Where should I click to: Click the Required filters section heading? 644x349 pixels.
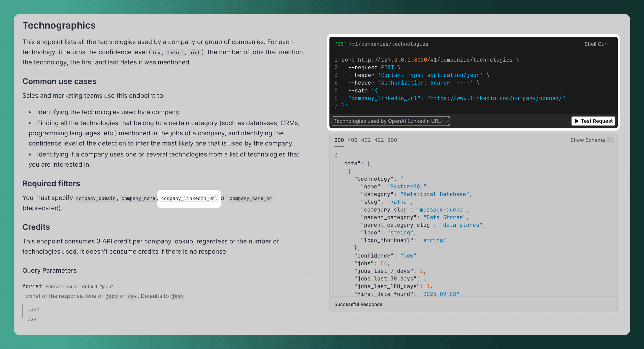[x=51, y=183]
